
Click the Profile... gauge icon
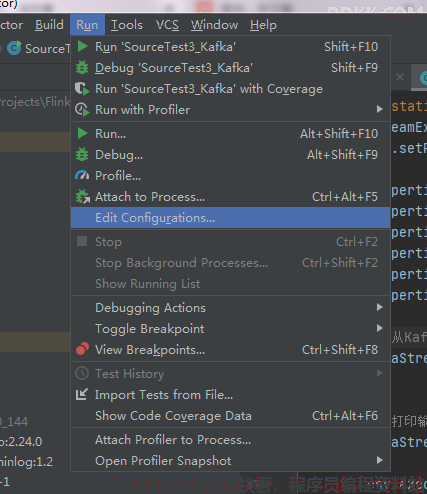point(82,175)
